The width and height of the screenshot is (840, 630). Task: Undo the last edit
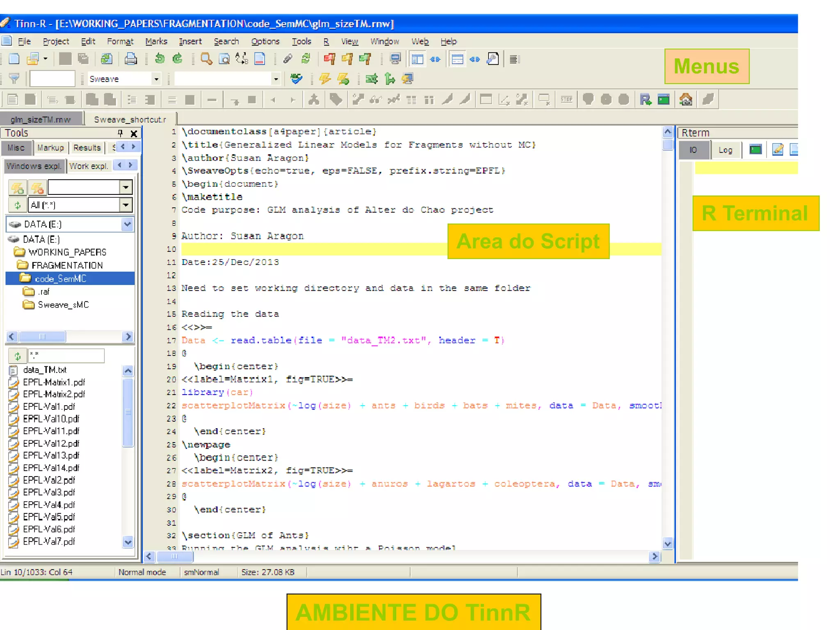pyautogui.click(x=160, y=59)
